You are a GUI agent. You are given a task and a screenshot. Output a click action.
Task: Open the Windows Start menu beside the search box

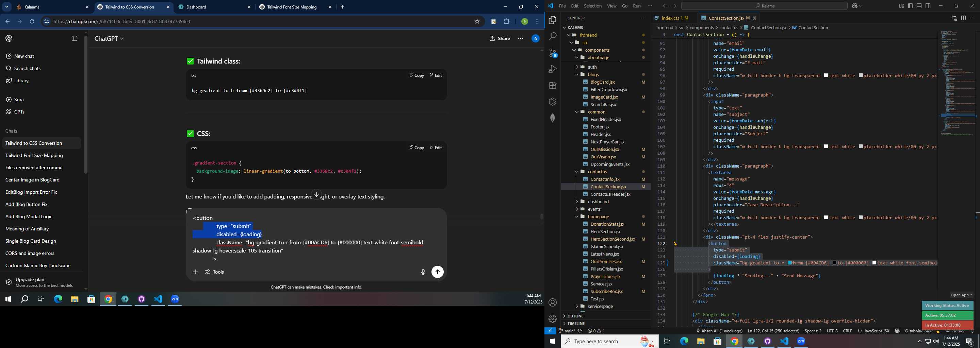tap(552, 341)
